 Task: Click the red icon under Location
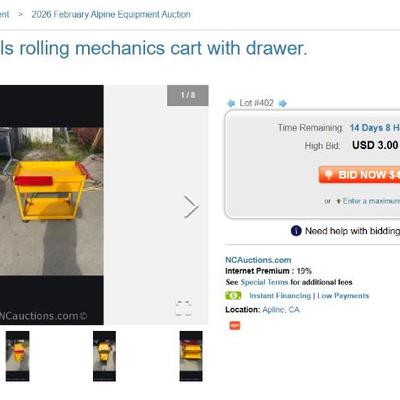tap(235, 325)
